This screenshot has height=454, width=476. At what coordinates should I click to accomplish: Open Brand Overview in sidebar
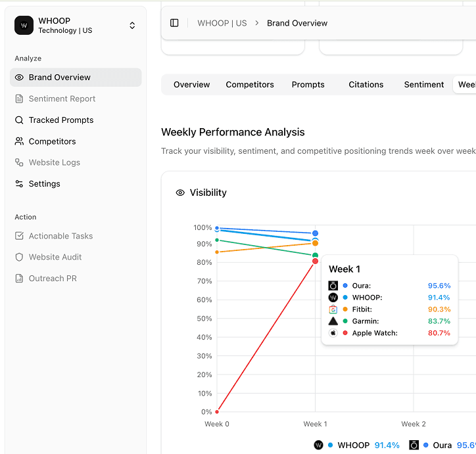[x=76, y=78]
